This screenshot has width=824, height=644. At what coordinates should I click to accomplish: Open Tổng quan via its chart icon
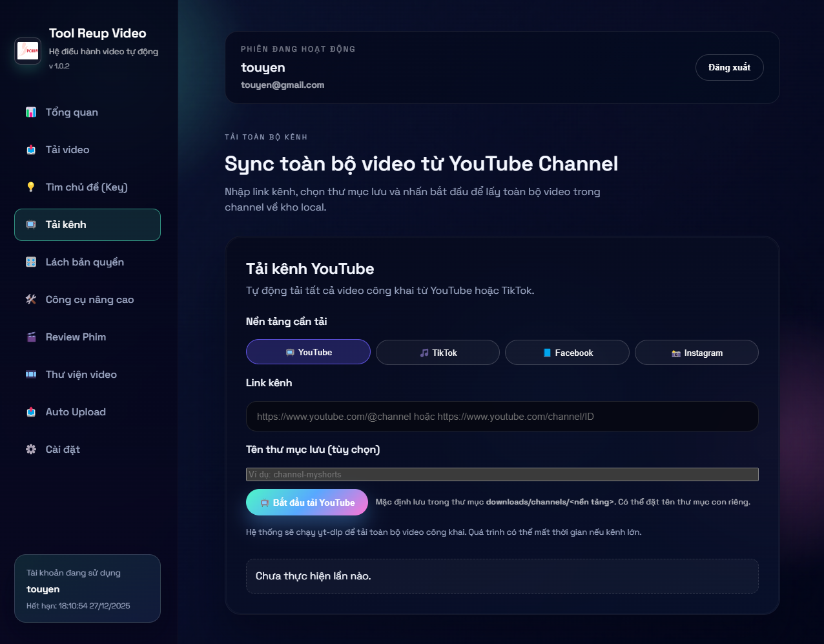point(31,112)
